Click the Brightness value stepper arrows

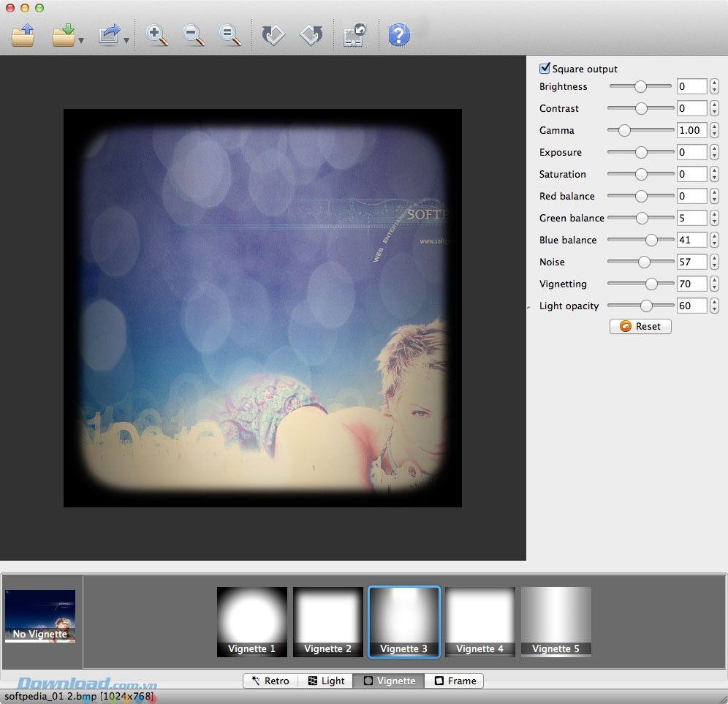[x=714, y=87]
